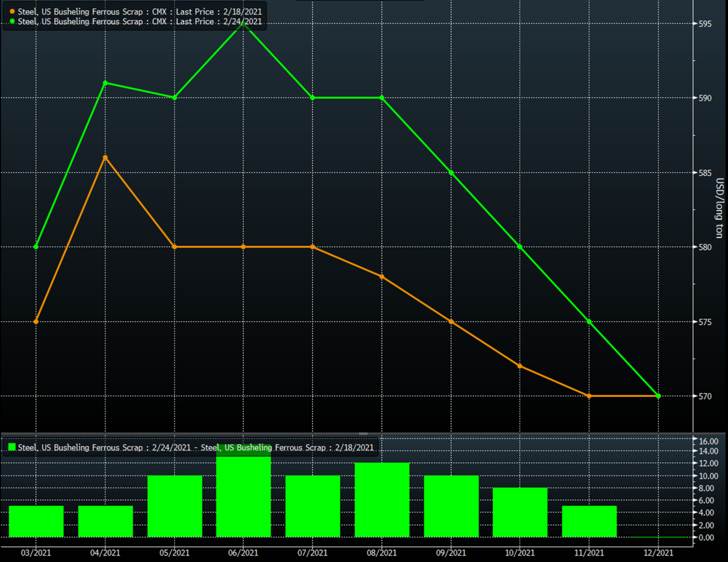Image resolution: width=728 pixels, height=562 pixels.
Task: Click the green legend dot for 2/24/2021
Action: tap(12, 21)
